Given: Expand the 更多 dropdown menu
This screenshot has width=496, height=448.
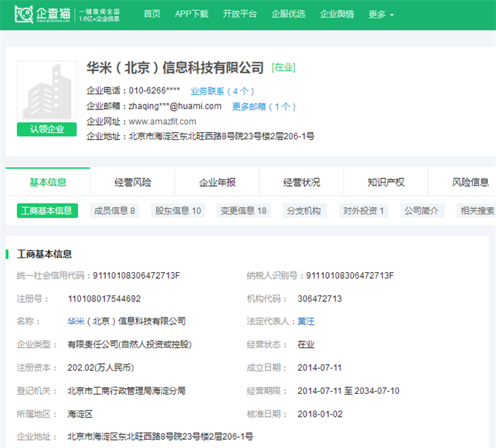Looking at the screenshot, I should point(381,15).
